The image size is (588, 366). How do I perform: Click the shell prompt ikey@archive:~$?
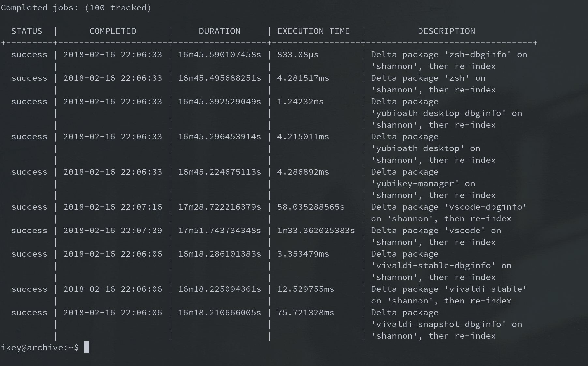click(x=40, y=347)
